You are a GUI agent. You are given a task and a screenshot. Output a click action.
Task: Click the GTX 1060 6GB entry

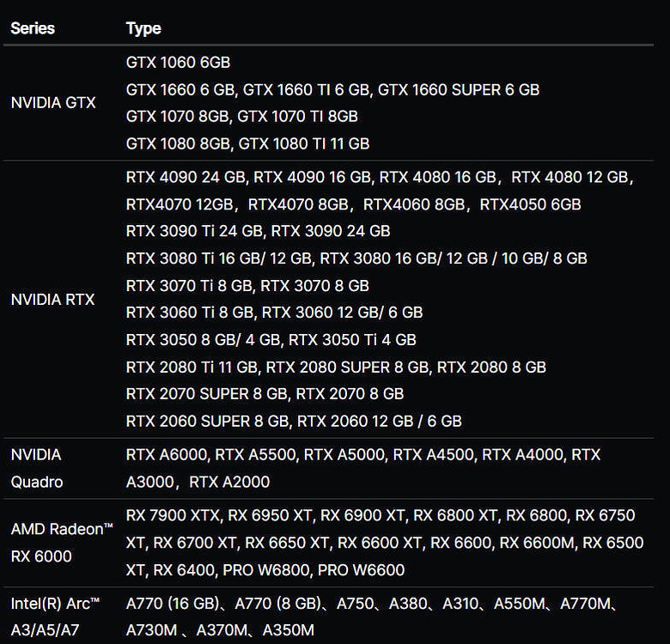[x=178, y=62]
